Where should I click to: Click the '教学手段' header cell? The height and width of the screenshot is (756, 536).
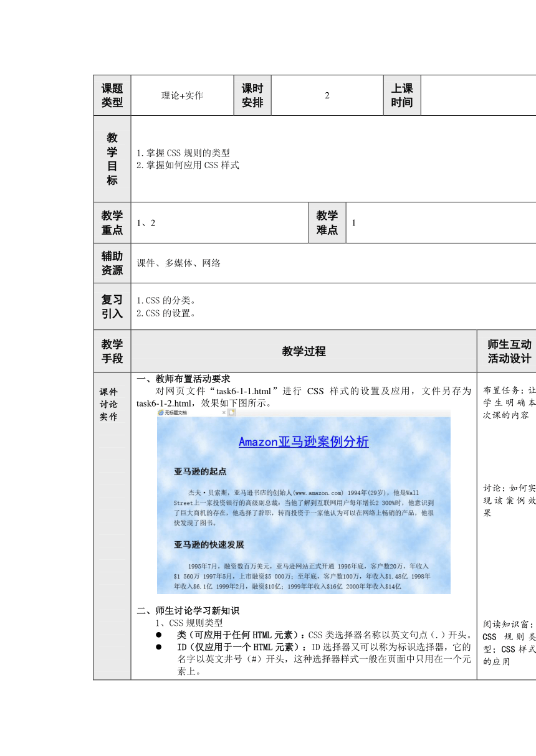pos(112,351)
